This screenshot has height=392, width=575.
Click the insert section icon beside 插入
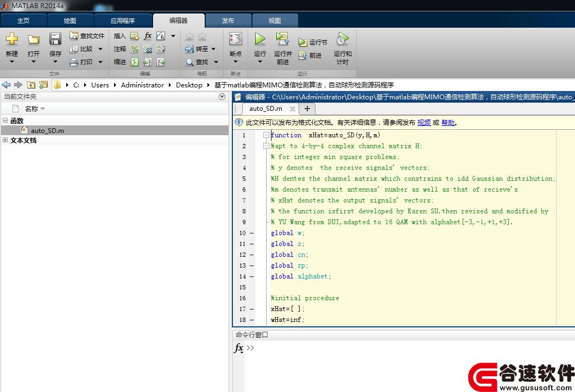pos(135,36)
